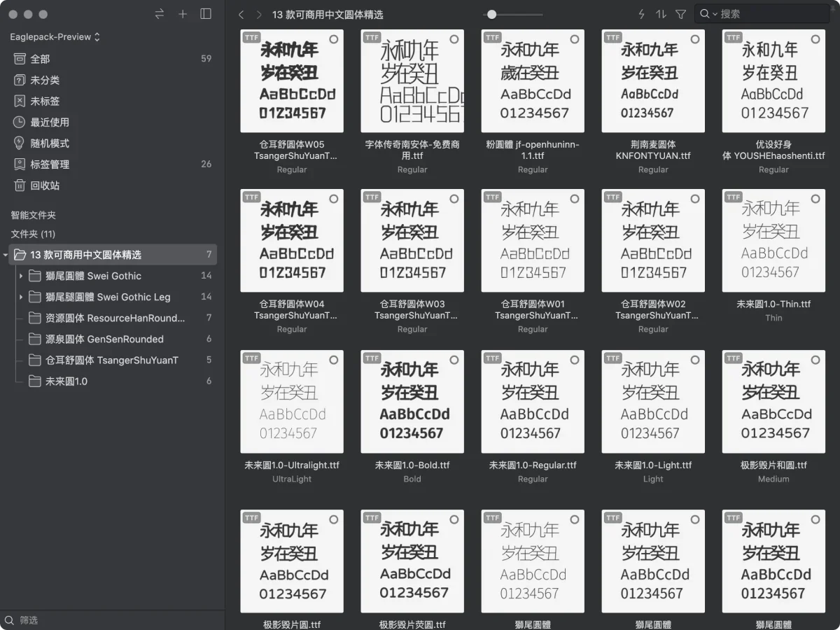Click the filter funnel icon in toolbar

click(679, 14)
